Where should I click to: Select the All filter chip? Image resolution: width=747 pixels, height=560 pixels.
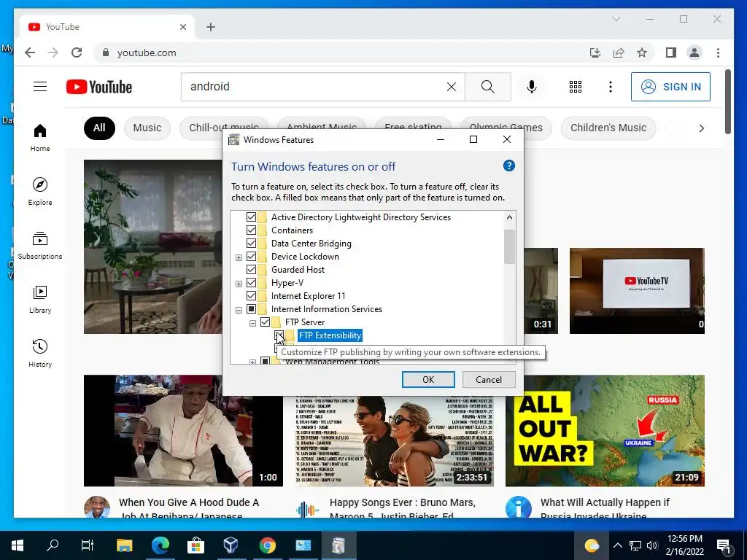(99, 128)
